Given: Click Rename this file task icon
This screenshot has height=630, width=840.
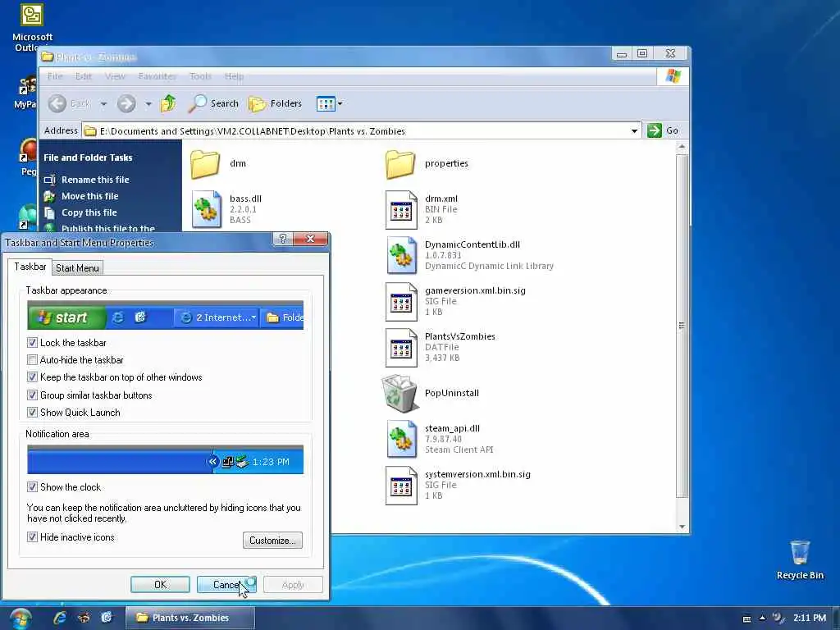Looking at the screenshot, I should 50,180.
